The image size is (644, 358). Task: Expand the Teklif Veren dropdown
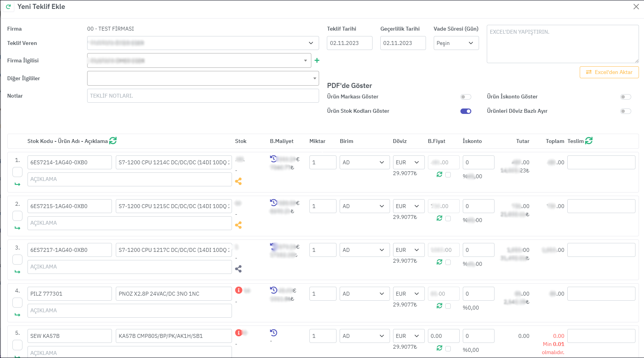pos(203,43)
